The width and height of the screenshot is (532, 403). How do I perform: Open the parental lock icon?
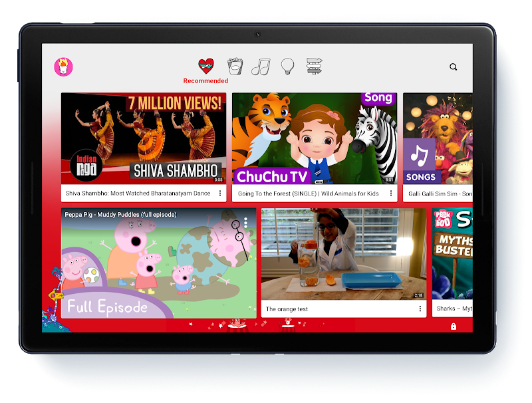tap(454, 327)
